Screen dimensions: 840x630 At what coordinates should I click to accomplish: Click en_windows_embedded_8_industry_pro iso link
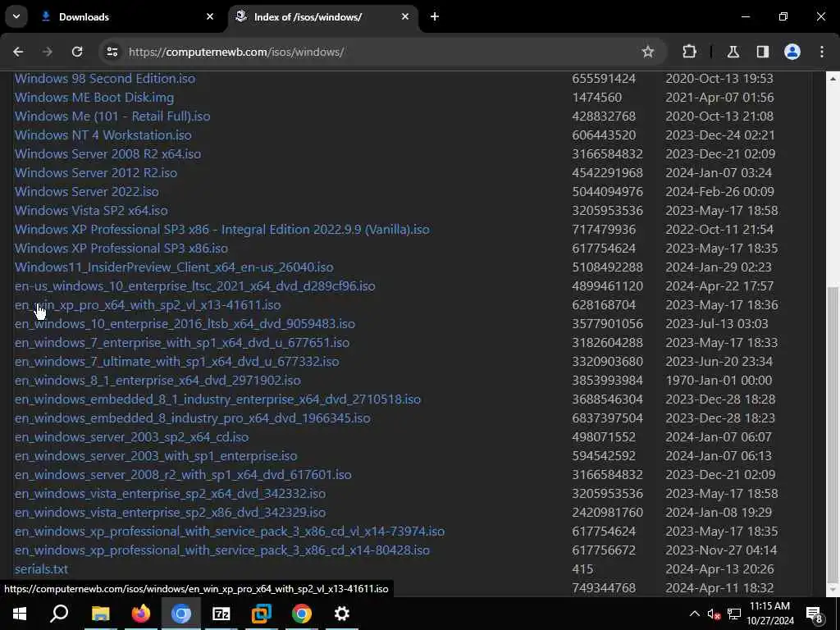[x=192, y=418]
